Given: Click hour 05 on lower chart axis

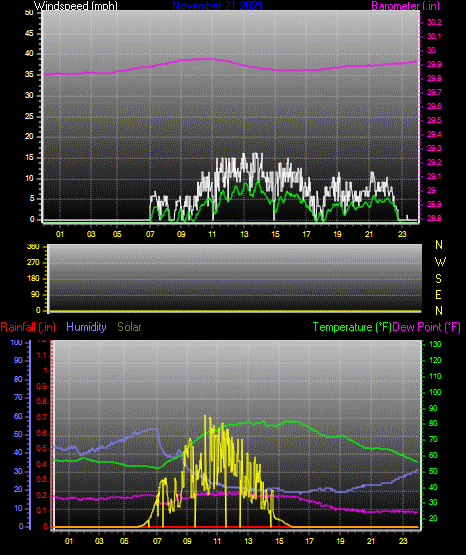Looking at the screenshot, I should click(x=124, y=541).
